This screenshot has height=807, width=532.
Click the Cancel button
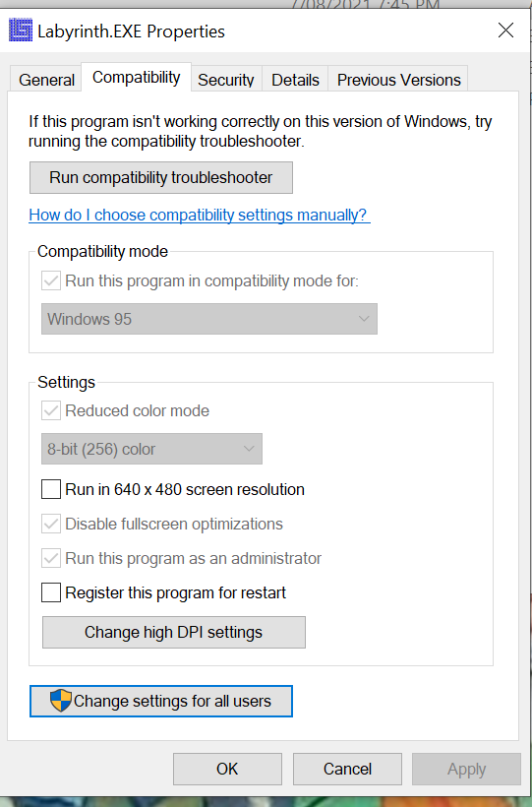[347, 769]
